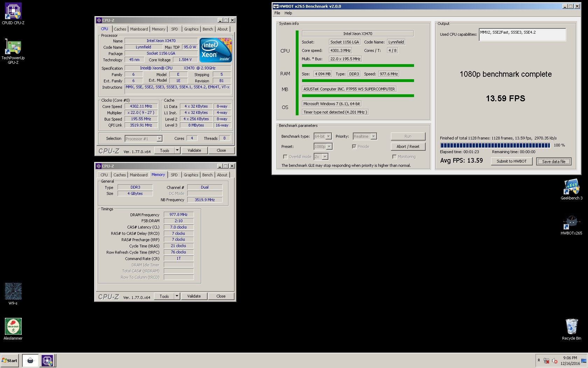Open About tab in lower CPU-Z

(x=222, y=175)
